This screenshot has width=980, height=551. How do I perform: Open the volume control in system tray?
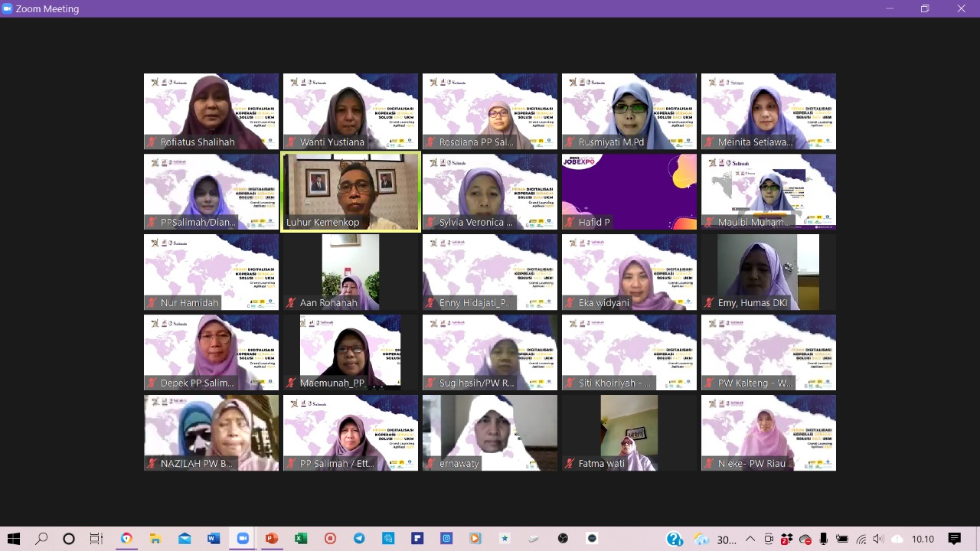coord(878,539)
